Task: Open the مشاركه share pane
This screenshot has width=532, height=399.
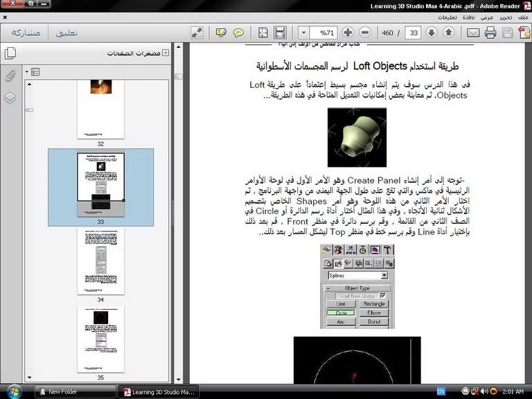Action: pos(26,33)
